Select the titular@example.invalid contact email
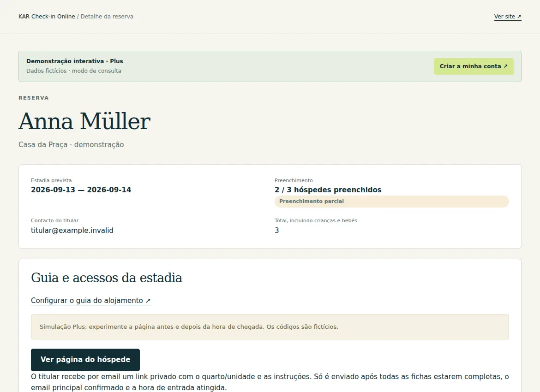This screenshot has height=392, width=540. click(x=72, y=230)
